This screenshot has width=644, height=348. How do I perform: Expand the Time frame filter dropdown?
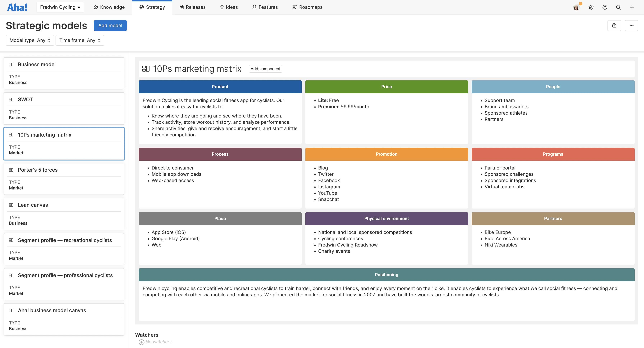pos(80,40)
